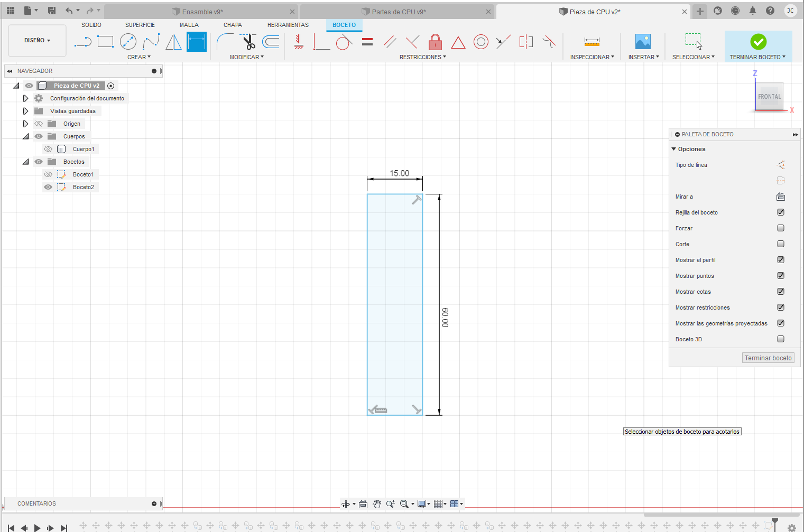The height and width of the screenshot is (532, 804).
Task: Select the Circle sketch tool
Action: tap(128, 42)
